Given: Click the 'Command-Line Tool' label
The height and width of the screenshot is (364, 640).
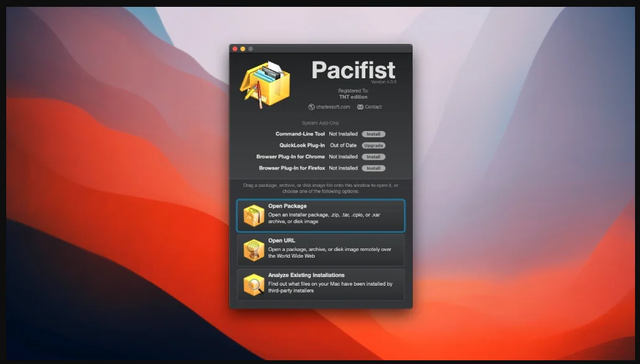Looking at the screenshot, I should (300, 134).
